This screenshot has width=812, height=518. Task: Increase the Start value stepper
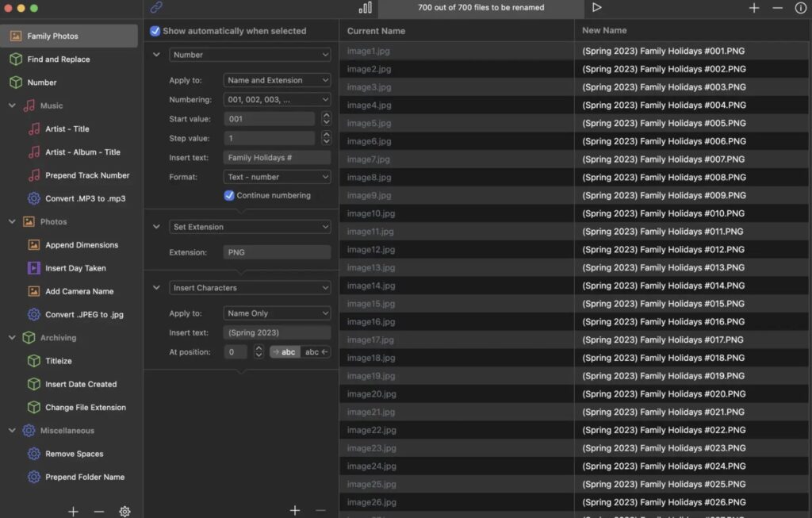point(325,116)
